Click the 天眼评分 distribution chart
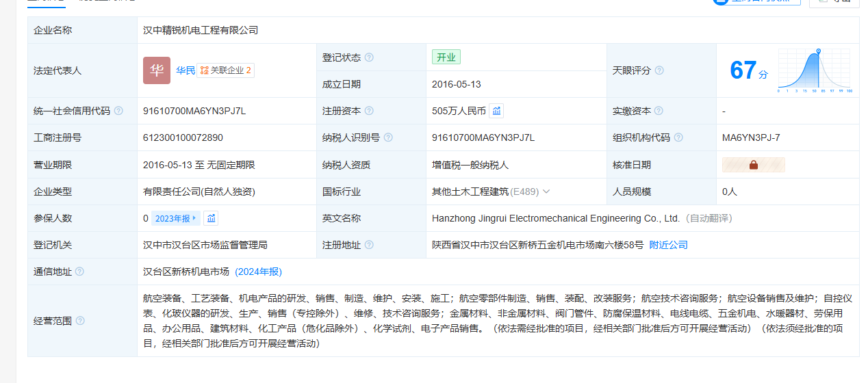 point(815,70)
